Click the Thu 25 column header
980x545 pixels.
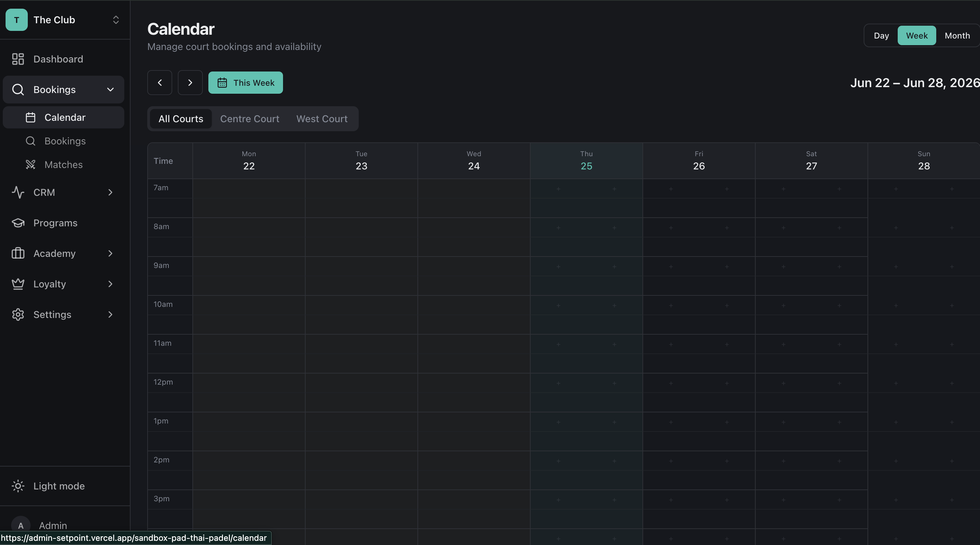click(586, 160)
